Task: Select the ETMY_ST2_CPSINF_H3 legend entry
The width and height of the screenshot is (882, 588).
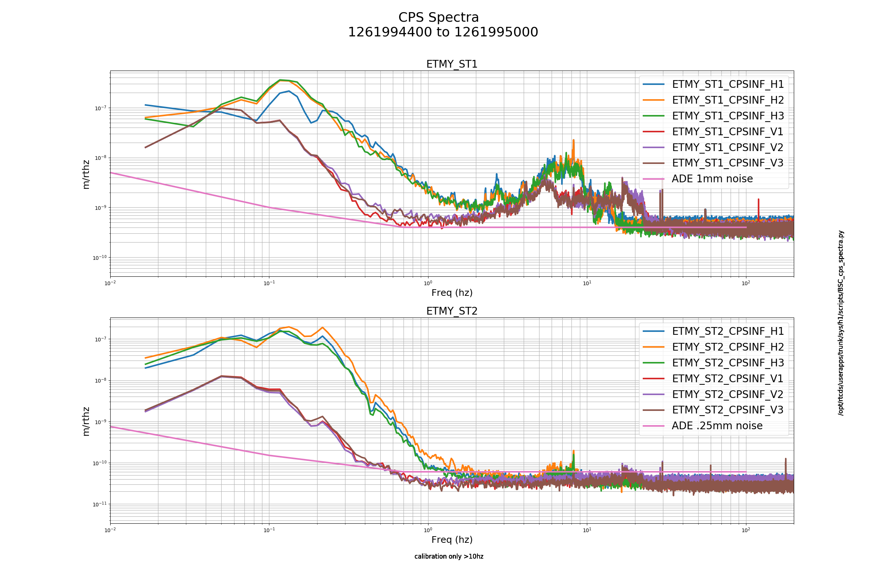Action: (713, 363)
